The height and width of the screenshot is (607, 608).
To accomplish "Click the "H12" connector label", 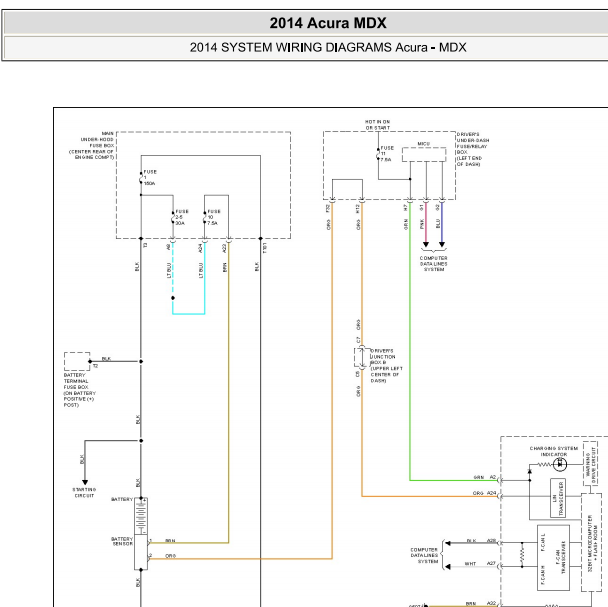I will 358,209.
